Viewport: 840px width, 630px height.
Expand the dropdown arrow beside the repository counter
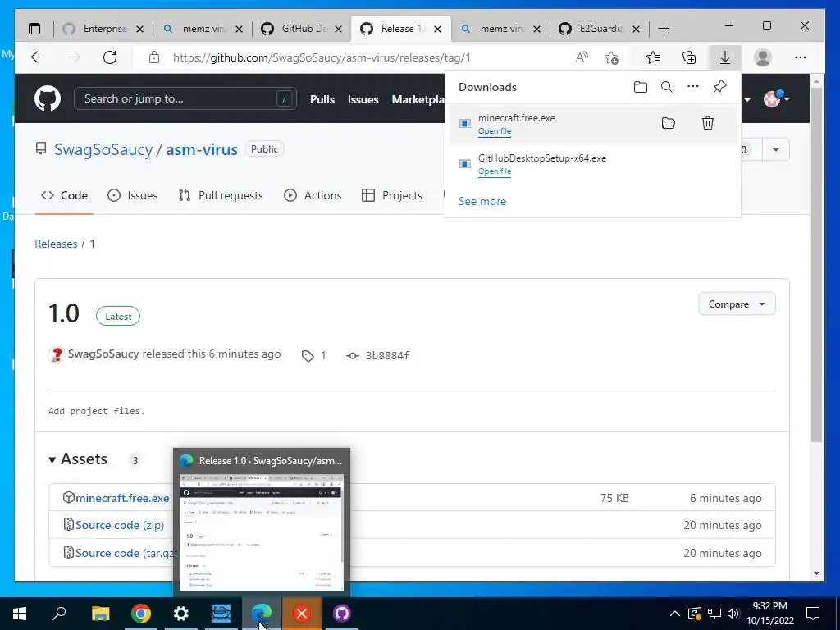(x=776, y=149)
